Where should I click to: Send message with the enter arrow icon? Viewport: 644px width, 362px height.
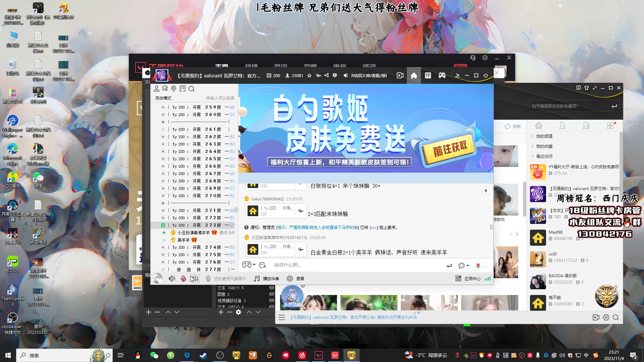coord(449,265)
